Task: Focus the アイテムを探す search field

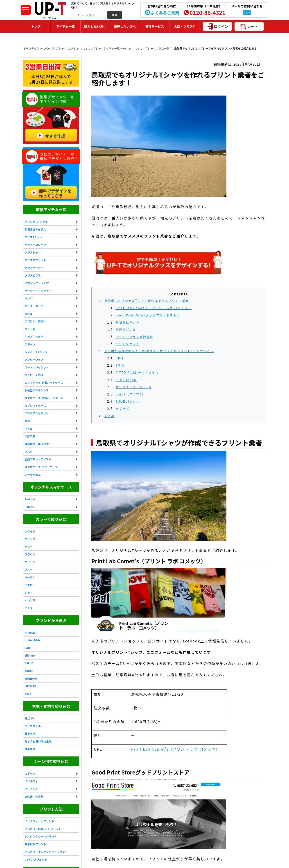Action: point(88,15)
